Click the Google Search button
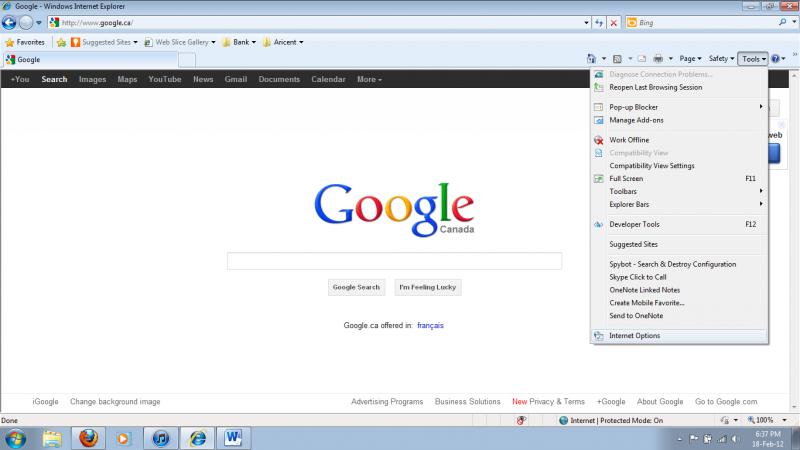This screenshot has height=450, width=800. pos(356,287)
